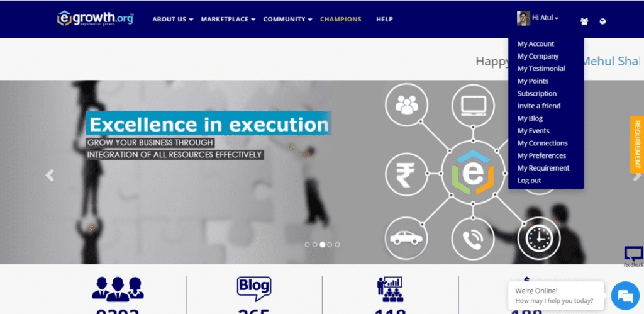
Task: Click the Blog speech bubble icon
Action: [254, 289]
